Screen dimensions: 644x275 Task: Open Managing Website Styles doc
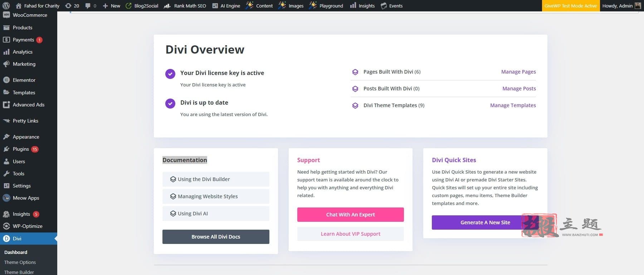click(x=216, y=196)
